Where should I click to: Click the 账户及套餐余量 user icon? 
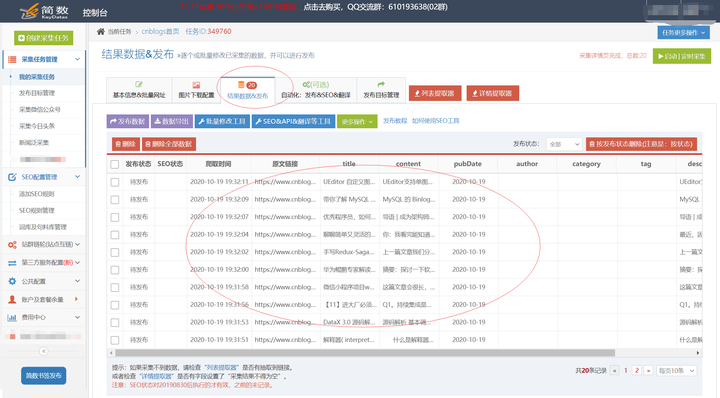12,299
